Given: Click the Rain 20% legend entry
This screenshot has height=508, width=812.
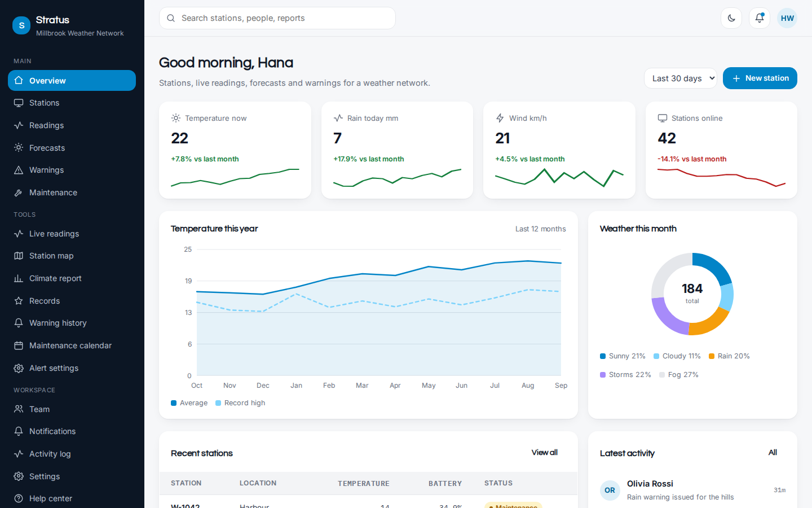Looking at the screenshot, I should coord(729,356).
